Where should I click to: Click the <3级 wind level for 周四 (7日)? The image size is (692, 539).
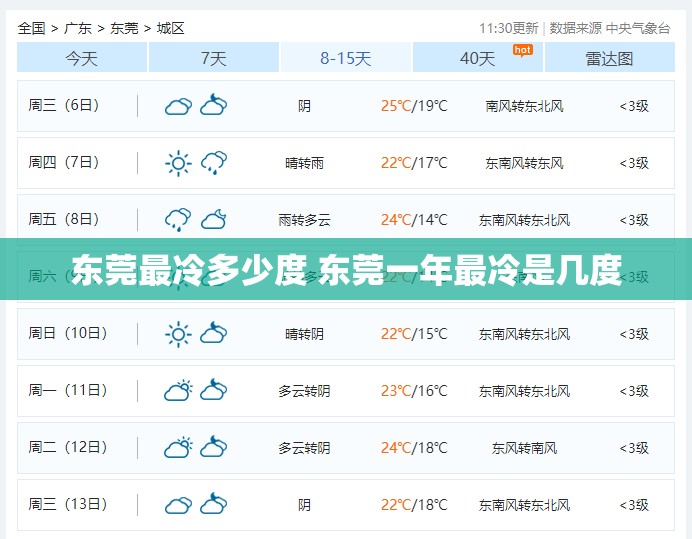(634, 163)
